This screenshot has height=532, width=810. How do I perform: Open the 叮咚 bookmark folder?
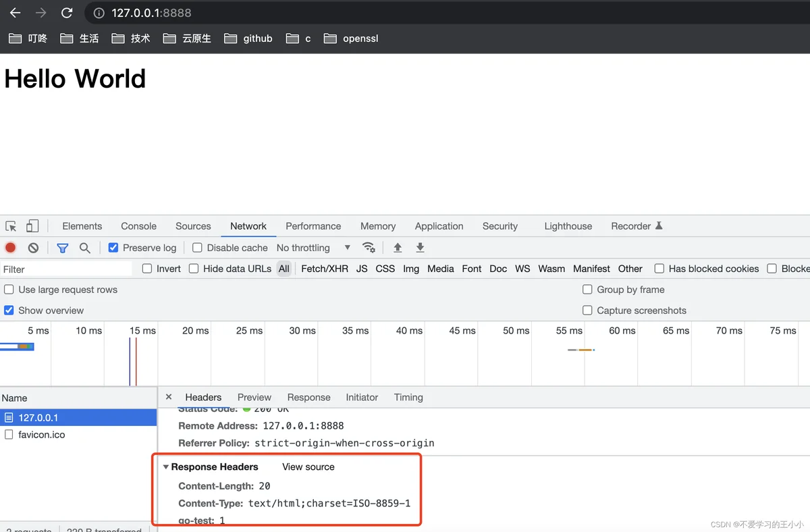click(x=28, y=38)
